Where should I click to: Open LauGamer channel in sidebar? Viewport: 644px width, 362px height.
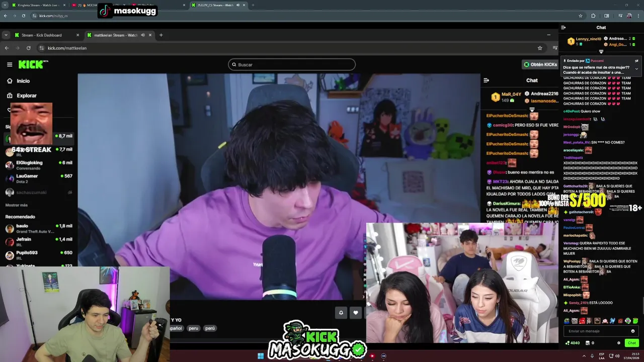(x=39, y=178)
